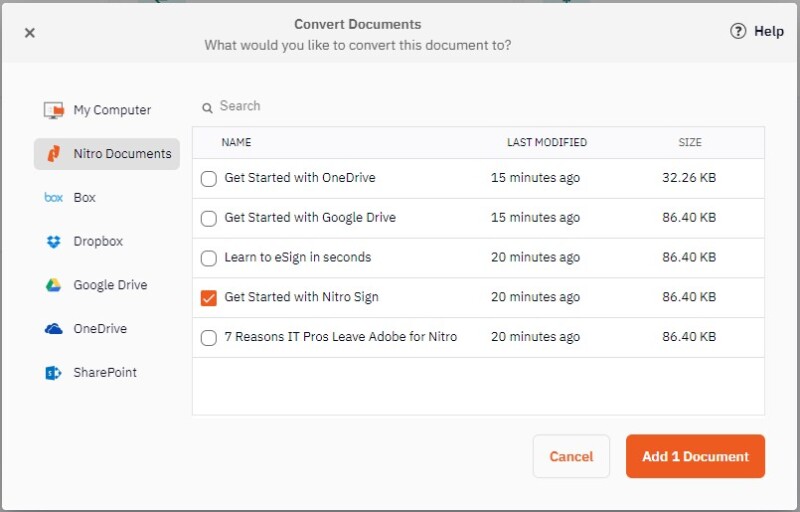Uncheck the Get Started with Nitro Sign checkbox

click(209, 298)
